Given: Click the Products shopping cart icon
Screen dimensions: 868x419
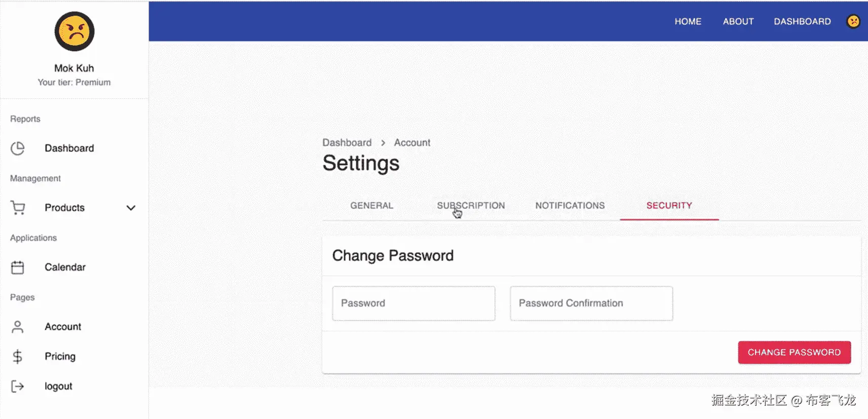Looking at the screenshot, I should (x=18, y=208).
